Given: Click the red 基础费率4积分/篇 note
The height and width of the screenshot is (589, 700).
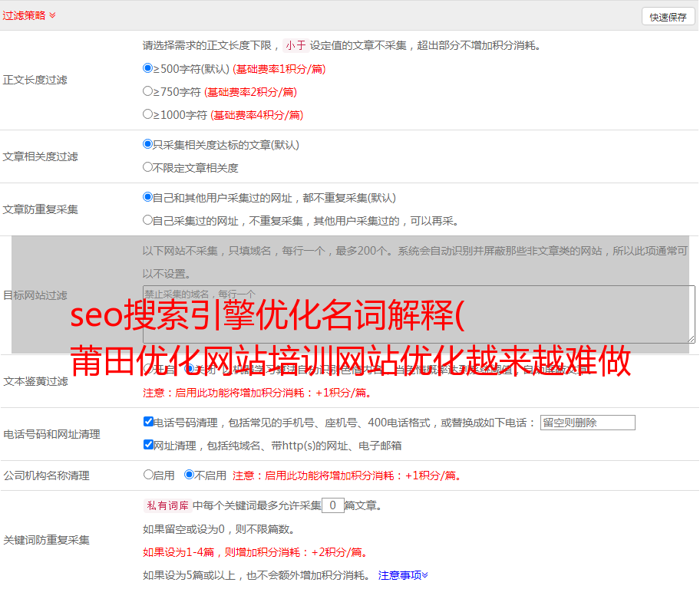Looking at the screenshot, I should tap(256, 115).
